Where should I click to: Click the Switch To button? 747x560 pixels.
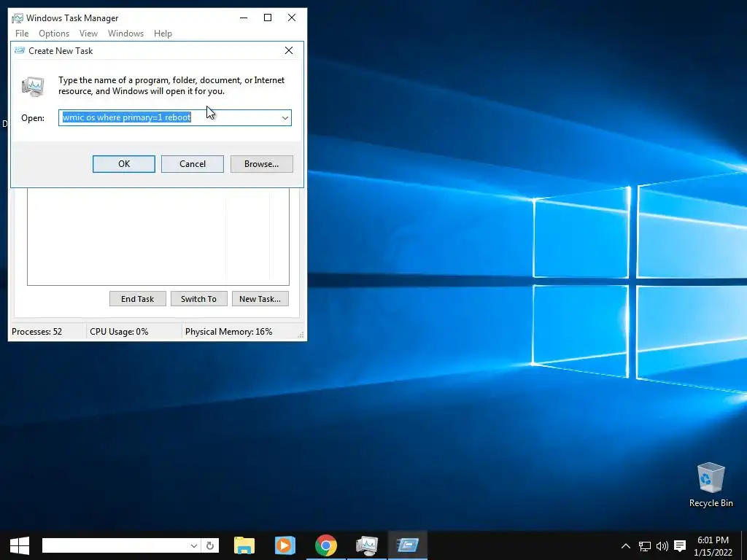coord(198,298)
